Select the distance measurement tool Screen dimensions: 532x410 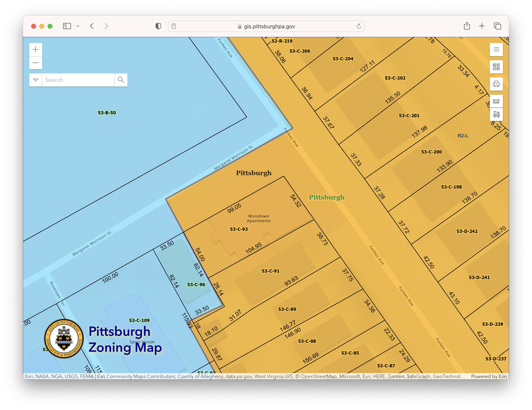tap(496, 101)
